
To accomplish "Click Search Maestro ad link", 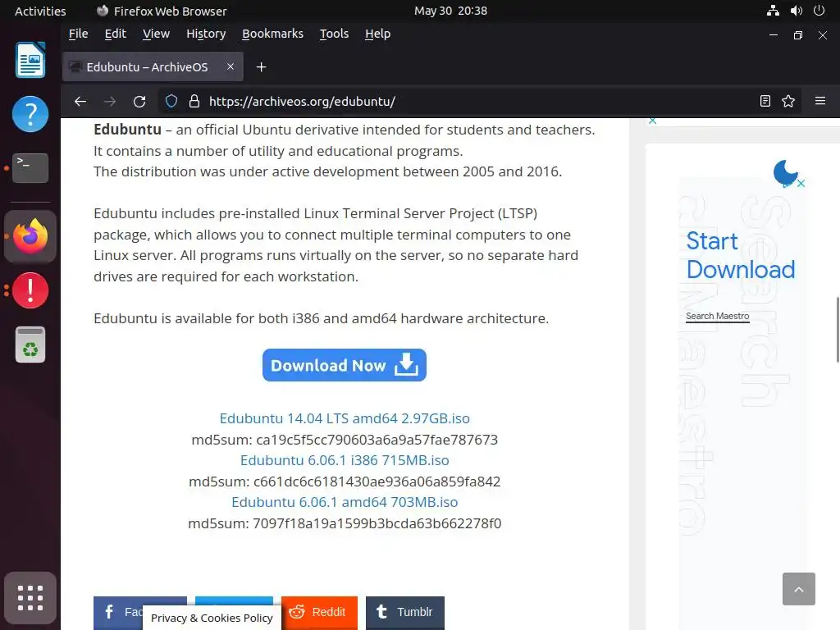I will tap(717, 316).
